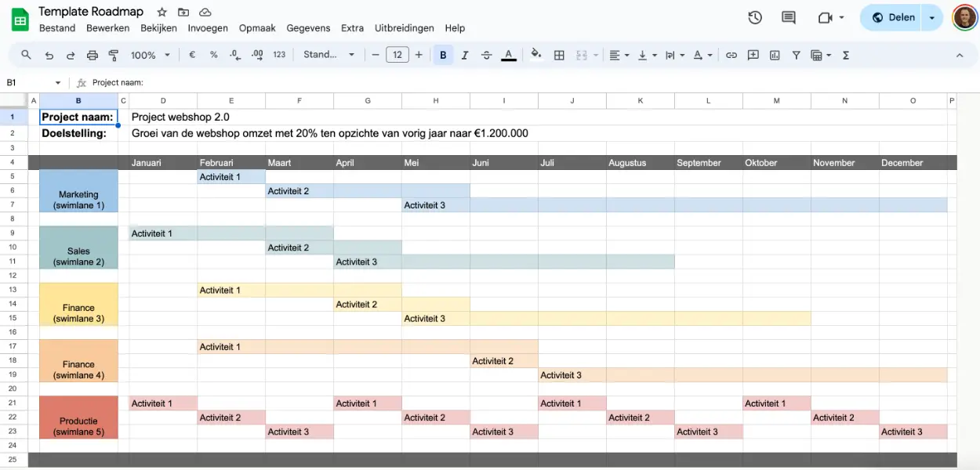Image resolution: width=980 pixels, height=470 pixels.
Task: Open the Gegevens menu
Action: tap(308, 27)
